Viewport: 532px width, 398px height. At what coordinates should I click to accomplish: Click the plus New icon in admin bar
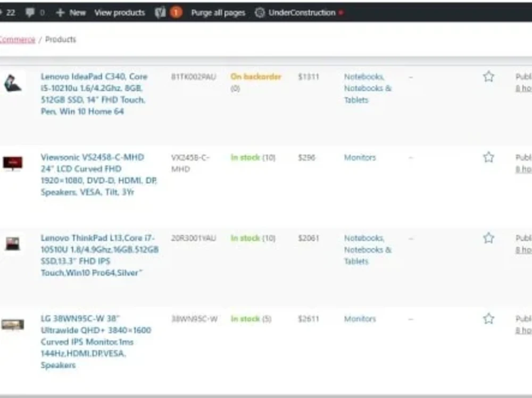coord(60,13)
